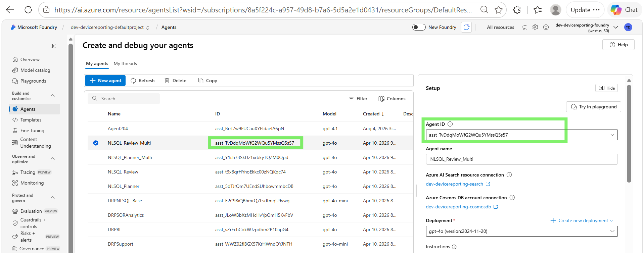This screenshot has width=644, height=253.
Task: Open All resources link
Action: tap(501, 27)
